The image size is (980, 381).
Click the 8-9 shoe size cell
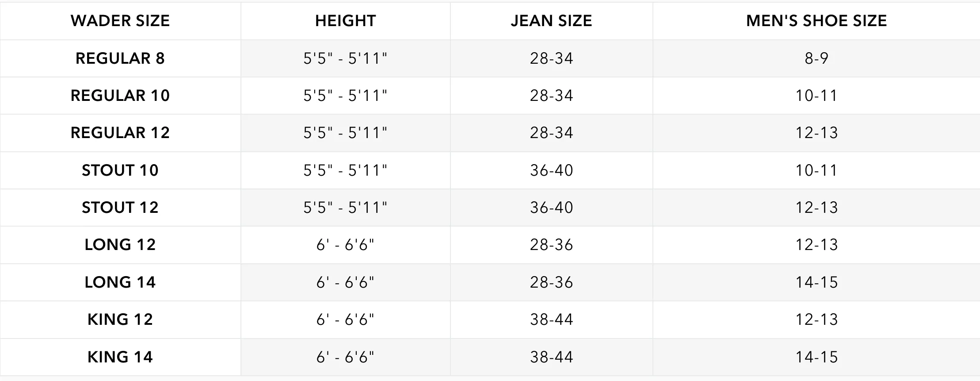816,58
